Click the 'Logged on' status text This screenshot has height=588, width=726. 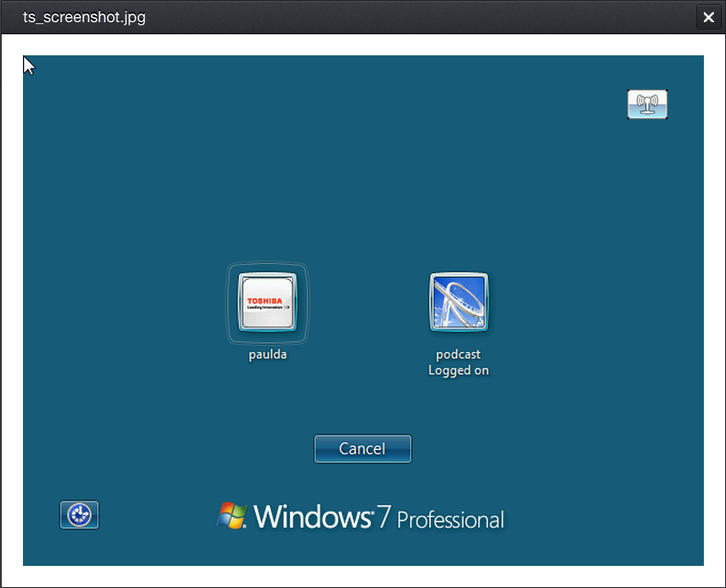[x=459, y=370]
